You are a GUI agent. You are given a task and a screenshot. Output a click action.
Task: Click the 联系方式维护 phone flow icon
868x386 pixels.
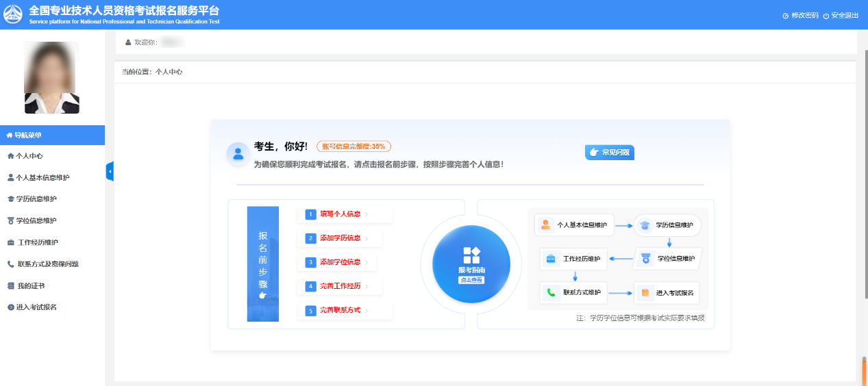[551, 293]
